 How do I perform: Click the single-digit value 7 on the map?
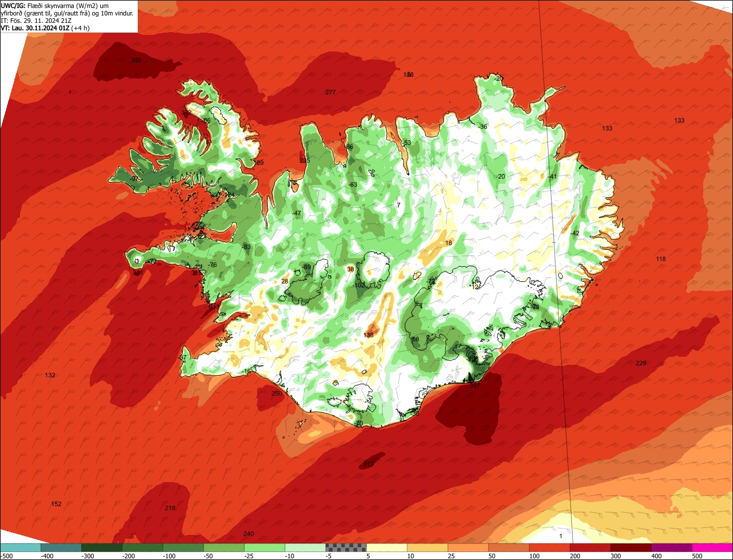399,205
